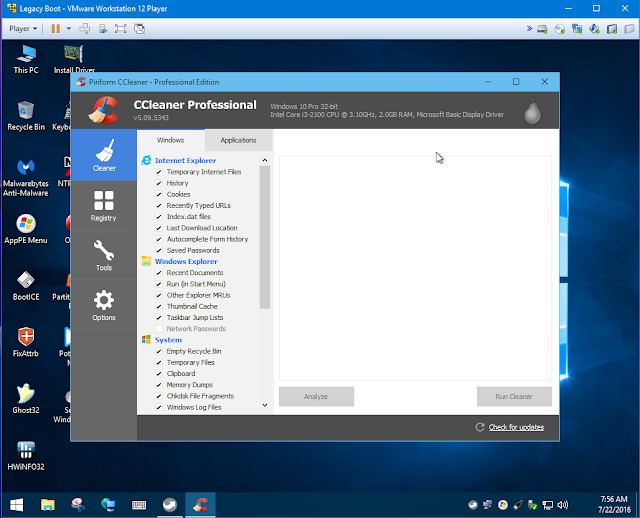
Task: Toggle Memory Dumps checkbox
Action: click(159, 385)
